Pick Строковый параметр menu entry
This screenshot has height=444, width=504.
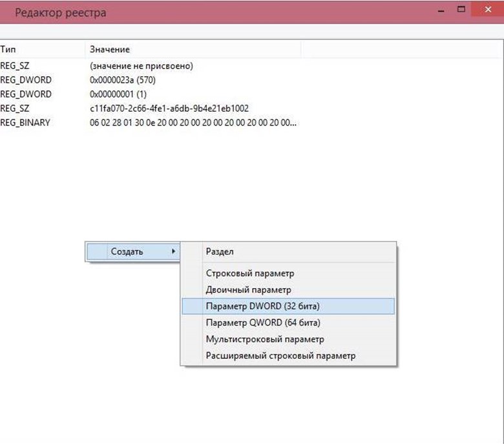point(249,274)
